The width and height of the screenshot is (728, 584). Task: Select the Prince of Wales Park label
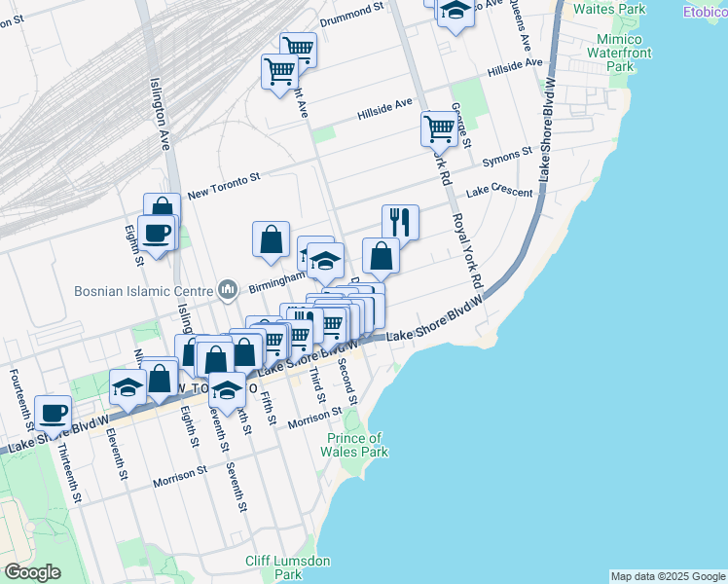(357, 445)
